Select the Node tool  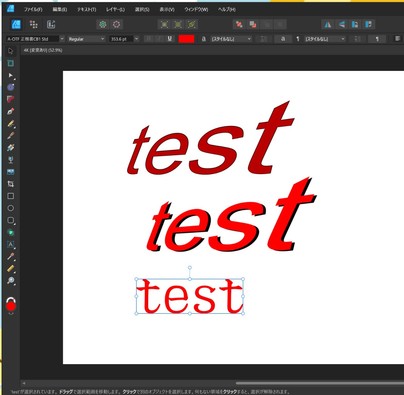(11, 75)
